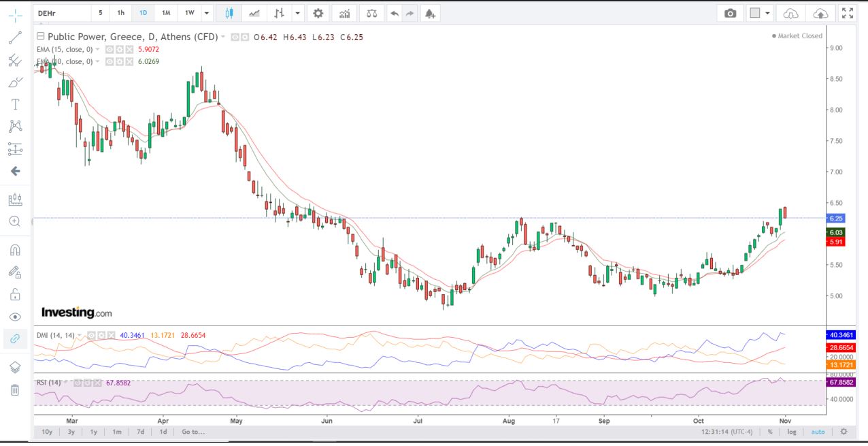Save chart layout with cloud upload icon
Viewport: 868px width, 446px height.
click(x=820, y=13)
